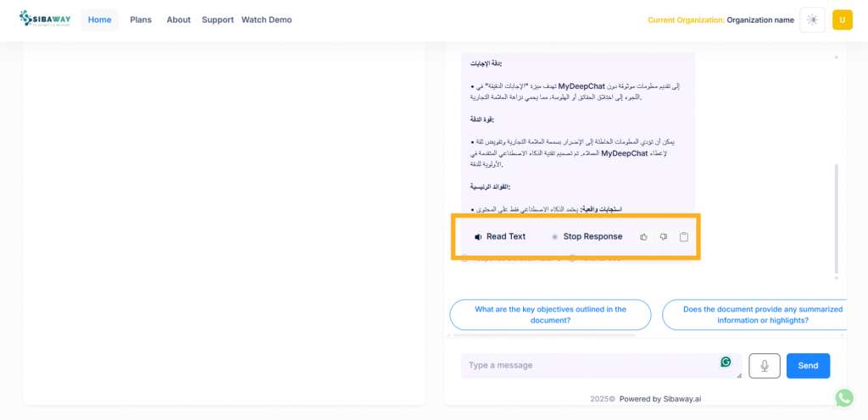Go to the About page
The height and width of the screenshot is (420, 868).
(178, 19)
